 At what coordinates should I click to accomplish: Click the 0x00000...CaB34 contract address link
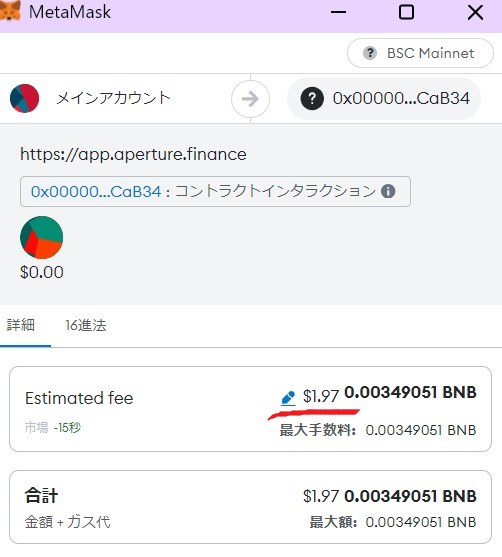click(x=96, y=191)
